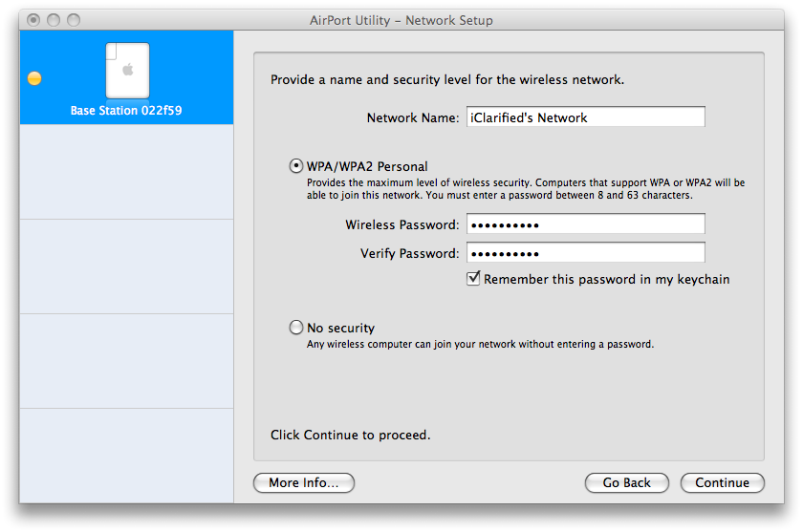Click the Network Name text field

tap(585, 117)
